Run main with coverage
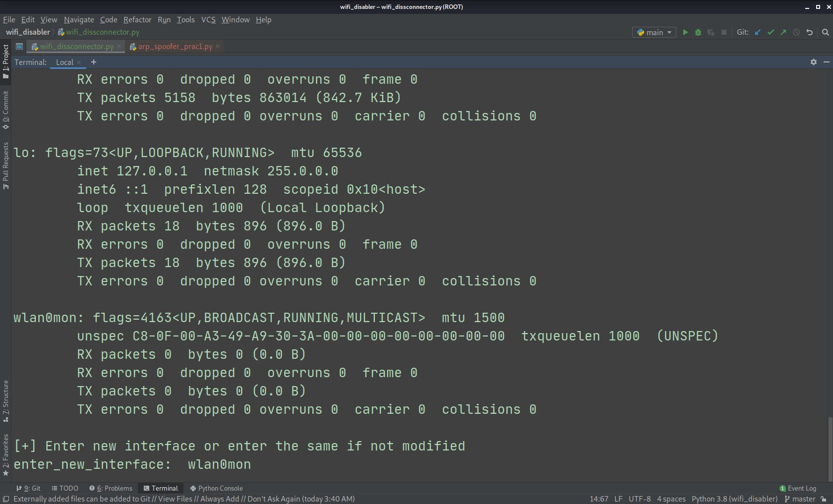The height and width of the screenshot is (504, 833). tap(711, 32)
